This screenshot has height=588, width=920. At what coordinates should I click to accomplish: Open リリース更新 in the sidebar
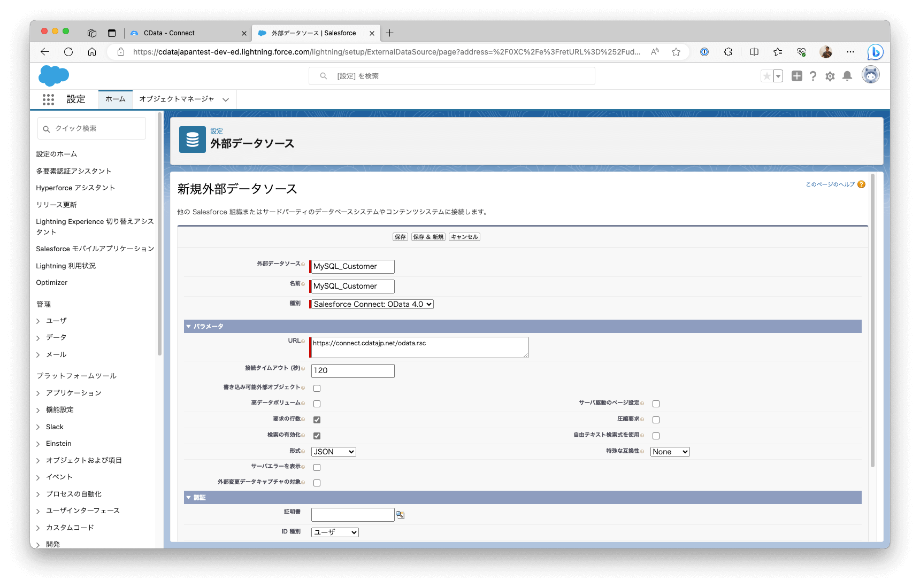pos(56,205)
